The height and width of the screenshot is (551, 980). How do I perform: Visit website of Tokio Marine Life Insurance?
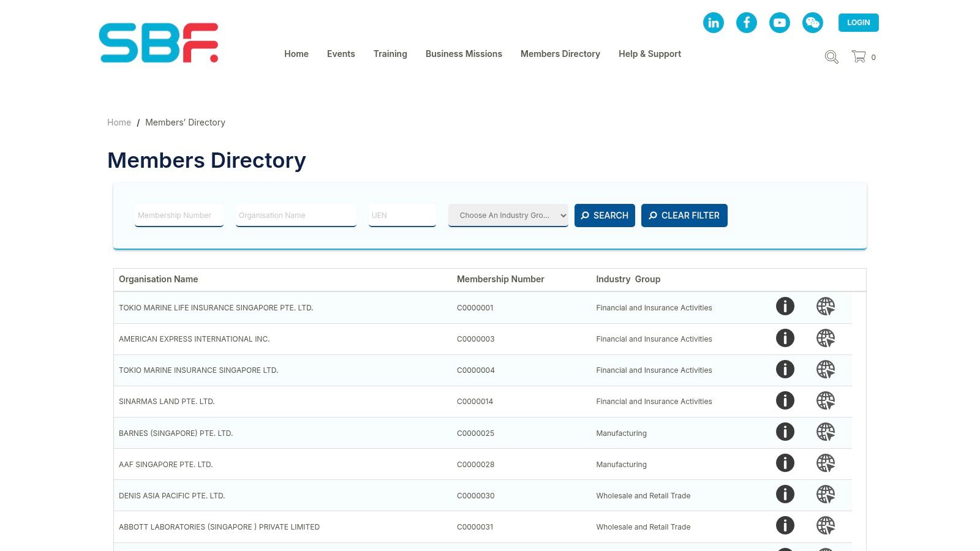[826, 306]
